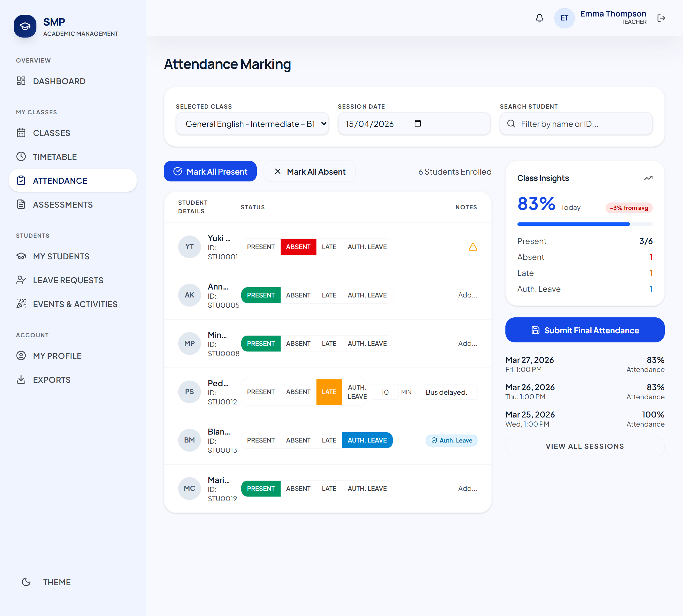The image size is (683, 616).
Task: Click Mark All Absent button
Action: tap(310, 171)
